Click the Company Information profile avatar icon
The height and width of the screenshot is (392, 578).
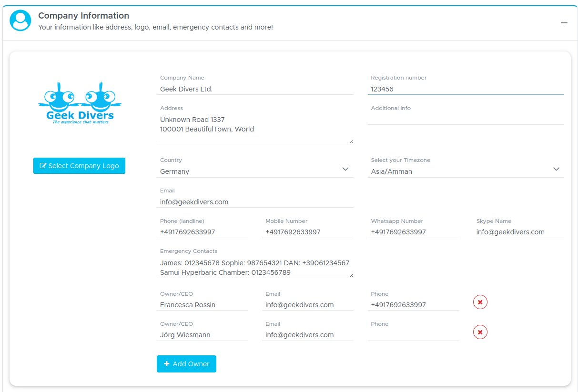(20, 20)
